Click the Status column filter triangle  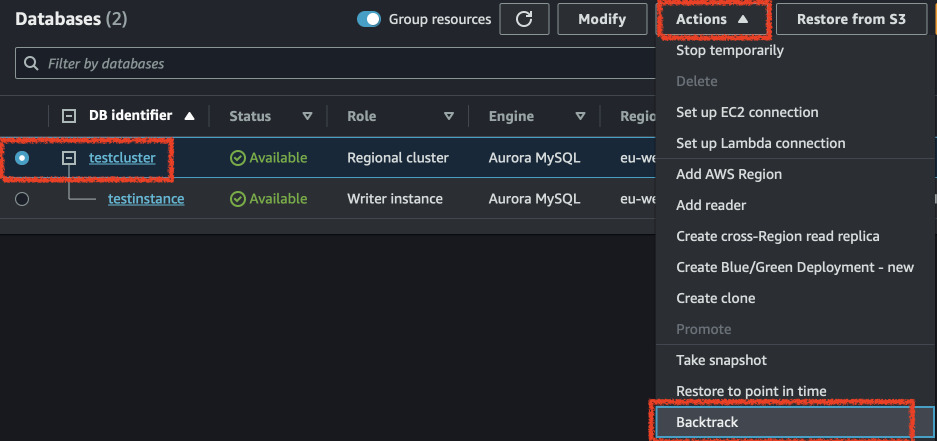[x=308, y=116]
